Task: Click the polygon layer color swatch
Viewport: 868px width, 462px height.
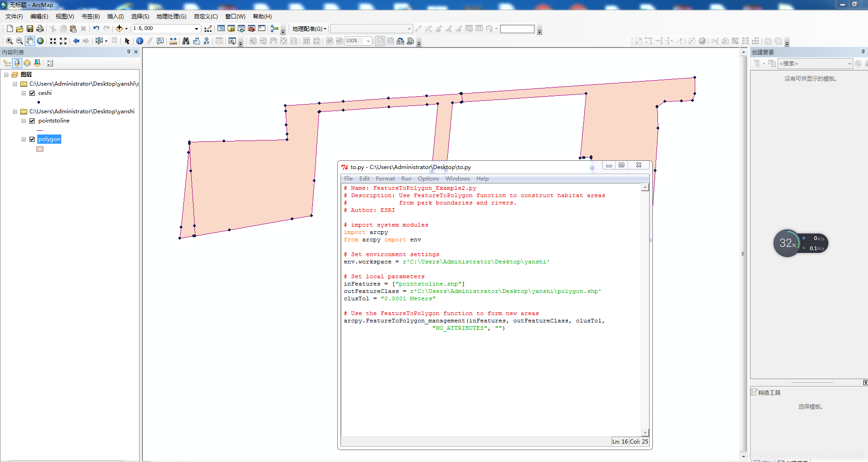Action: tap(40, 149)
